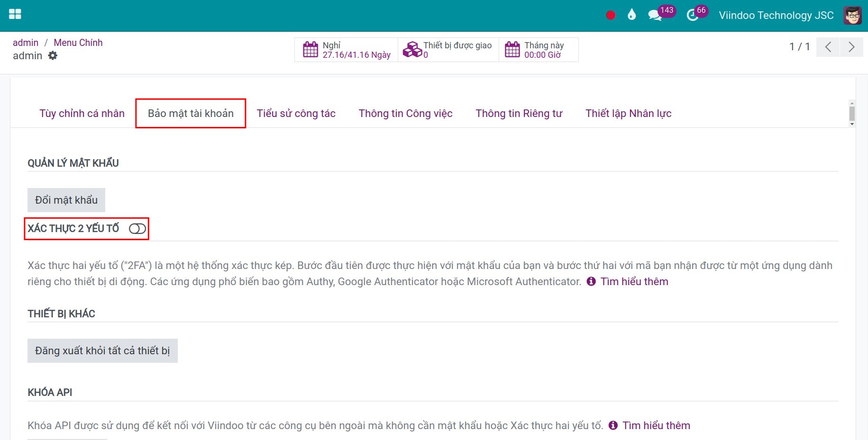868x440 pixels.
Task: Click the tab bar scrollbar down arrow
Action: point(852,124)
